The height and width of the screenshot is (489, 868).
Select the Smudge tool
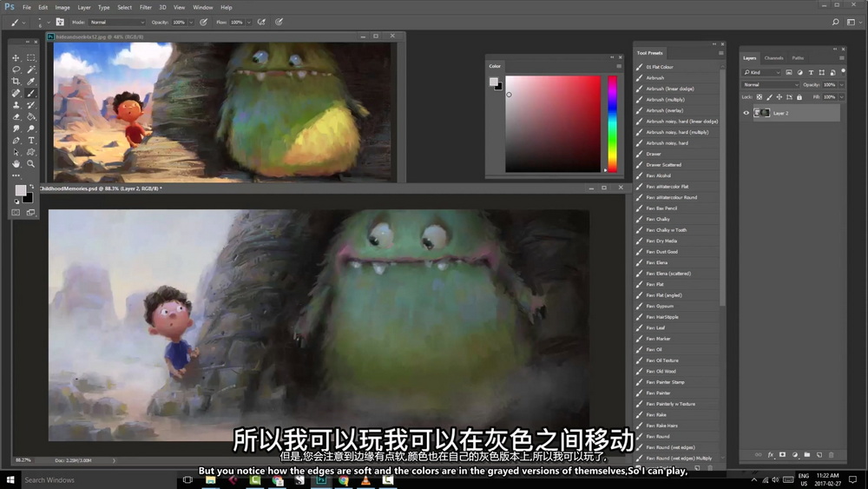16,129
